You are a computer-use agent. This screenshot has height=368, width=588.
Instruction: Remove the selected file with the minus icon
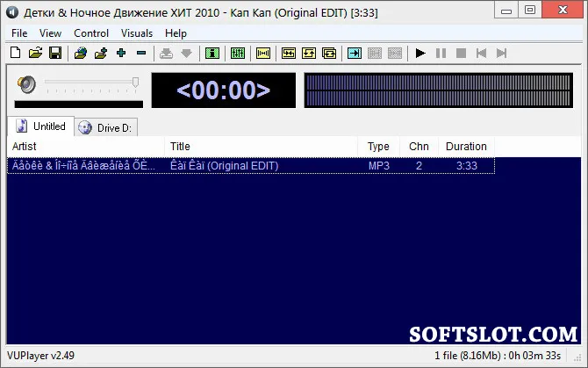point(141,53)
